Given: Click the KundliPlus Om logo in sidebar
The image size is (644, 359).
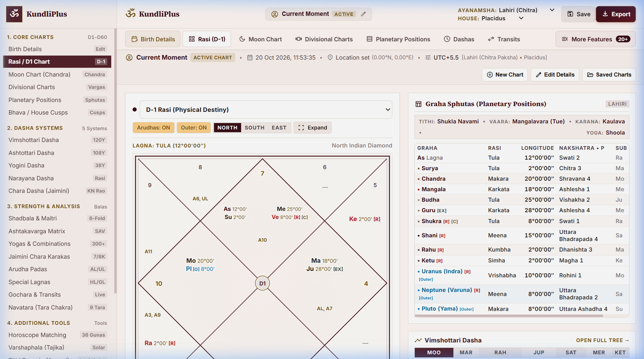Looking at the screenshot, I should point(14,14).
